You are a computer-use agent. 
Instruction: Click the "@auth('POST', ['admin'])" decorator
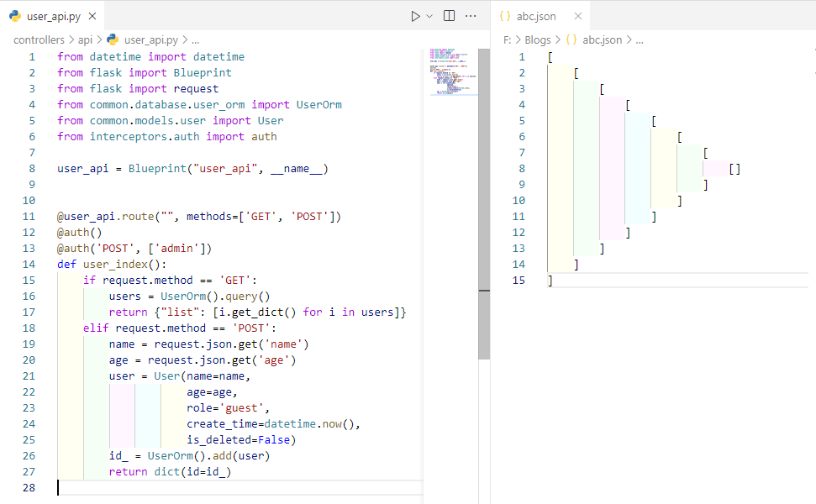pyautogui.click(x=134, y=248)
